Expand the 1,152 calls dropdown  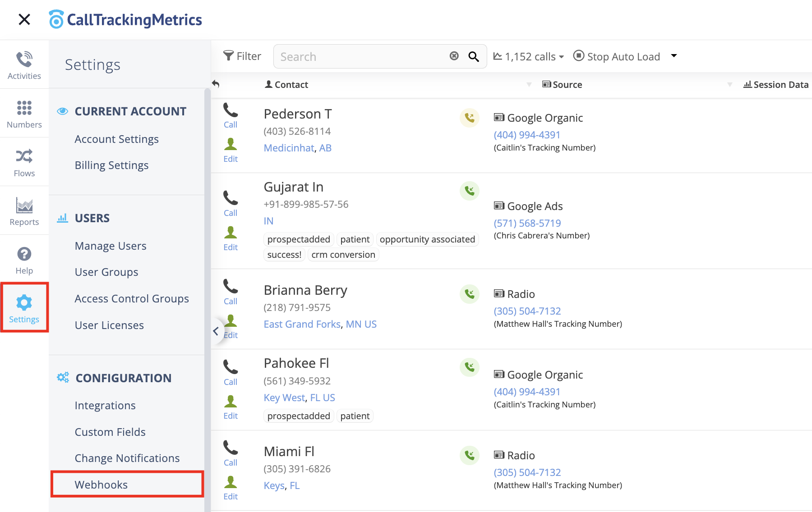point(529,56)
